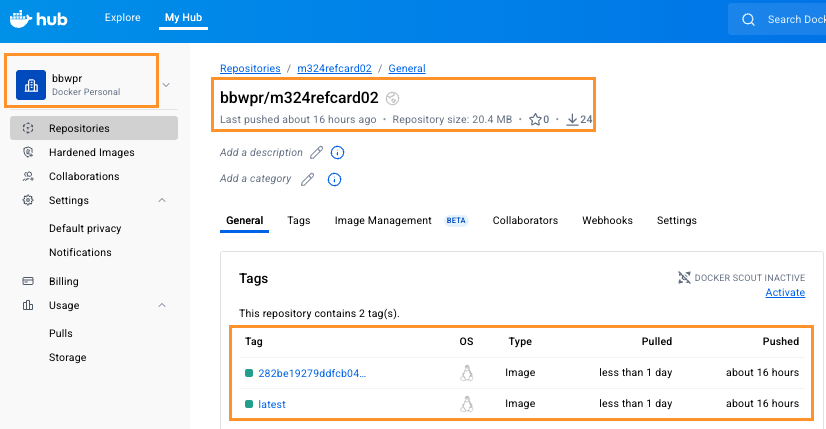Click the Pushed column header

tap(781, 342)
